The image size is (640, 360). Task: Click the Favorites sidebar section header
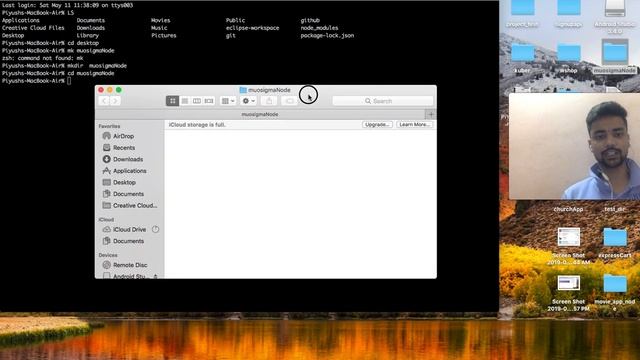click(109, 126)
